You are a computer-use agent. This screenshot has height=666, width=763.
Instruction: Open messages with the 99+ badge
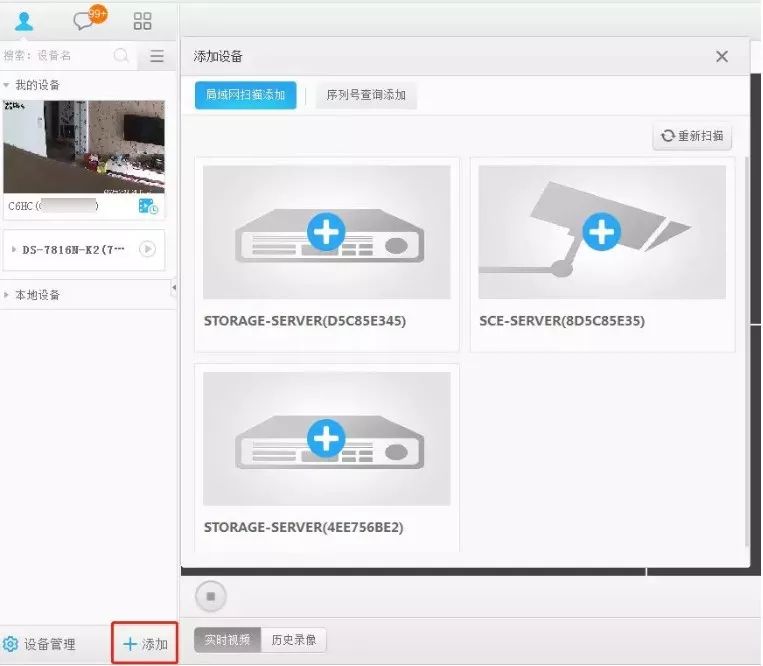tap(85, 21)
